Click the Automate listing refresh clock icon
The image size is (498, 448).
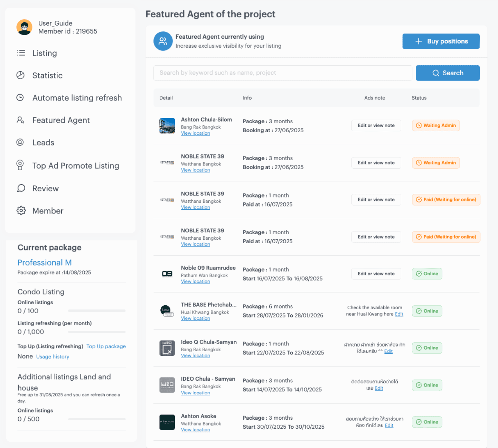(x=20, y=97)
